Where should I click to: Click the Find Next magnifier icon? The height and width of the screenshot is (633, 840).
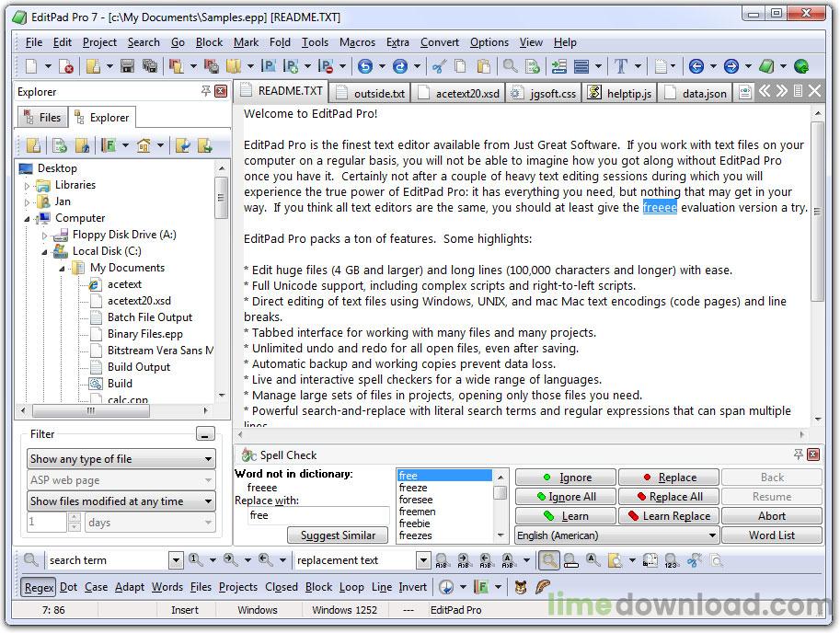[x=230, y=560]
